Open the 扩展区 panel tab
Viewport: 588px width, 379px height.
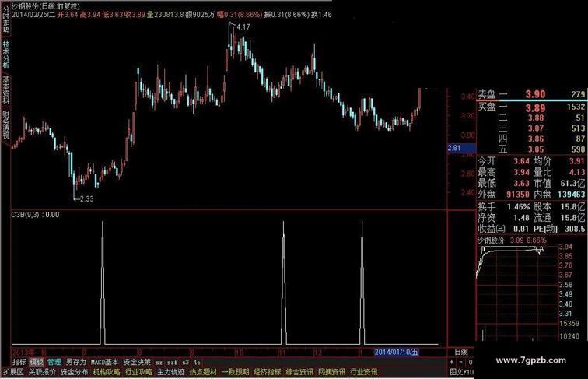tap(13, 372)
